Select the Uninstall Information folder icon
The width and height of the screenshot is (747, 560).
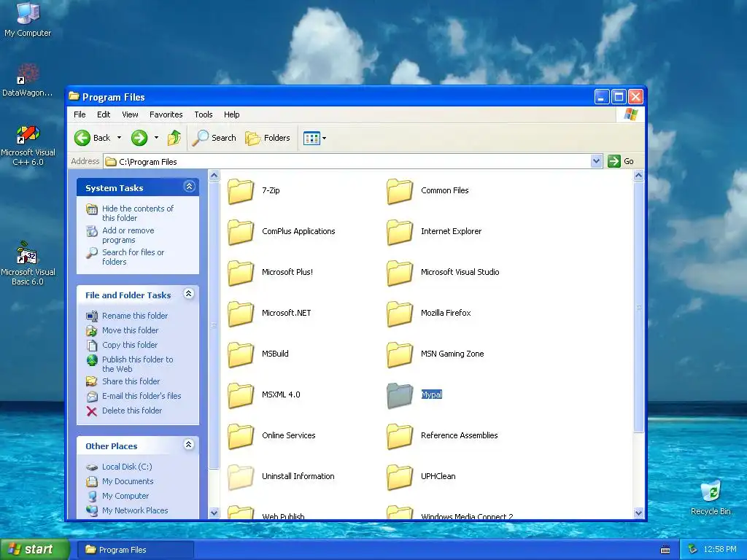point(241,477)
